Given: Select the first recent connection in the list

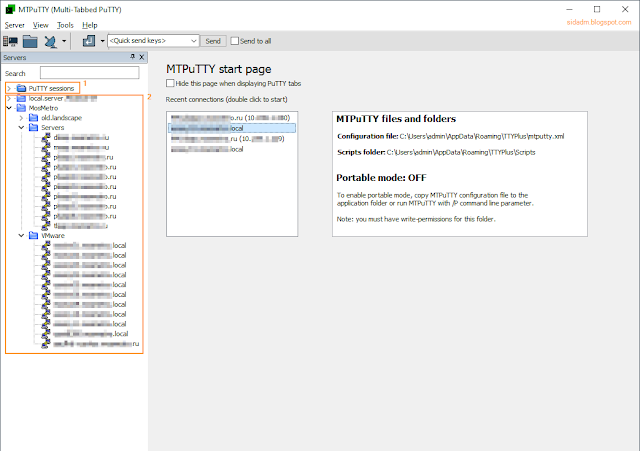Looking at the screenshot, I should [231, 118].
